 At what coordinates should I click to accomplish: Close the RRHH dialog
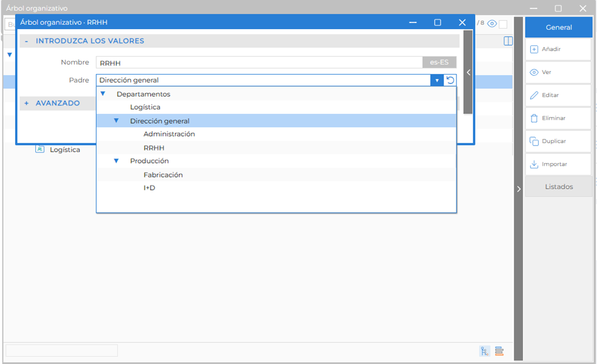tap(462, 22)
